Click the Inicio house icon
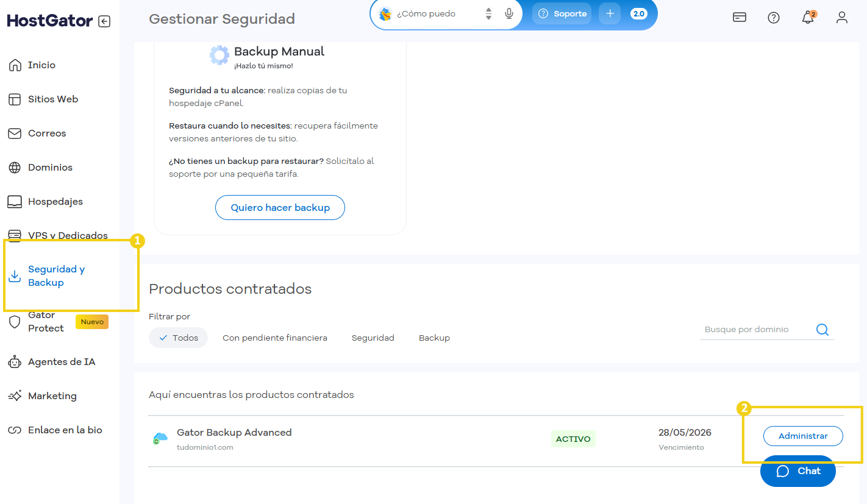The height and width of the screenshot is (504, 867). (15, 65)
